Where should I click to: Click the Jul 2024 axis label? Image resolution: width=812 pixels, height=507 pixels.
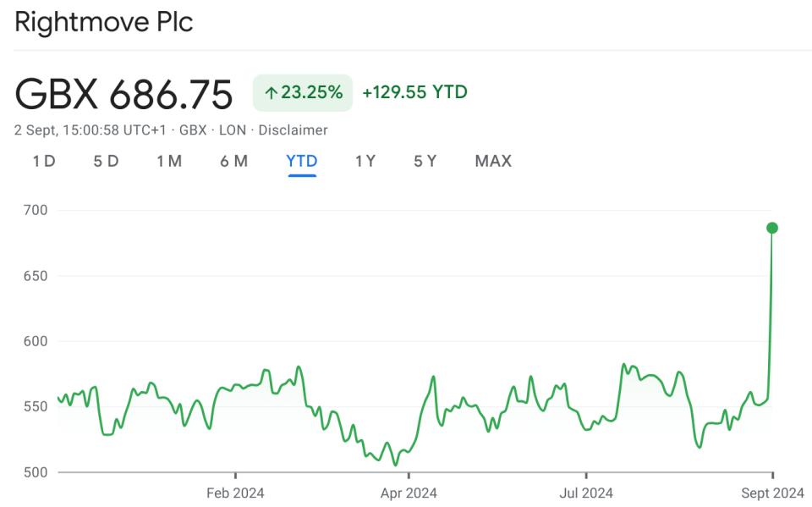(585, 492)
